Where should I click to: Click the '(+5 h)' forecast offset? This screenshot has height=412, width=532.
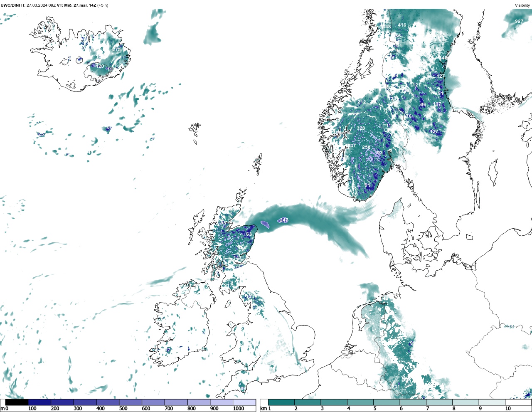[103, 5]
